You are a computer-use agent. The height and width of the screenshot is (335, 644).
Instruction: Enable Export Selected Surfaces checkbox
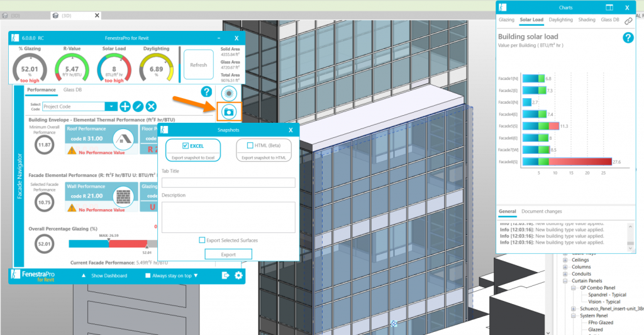202,240
